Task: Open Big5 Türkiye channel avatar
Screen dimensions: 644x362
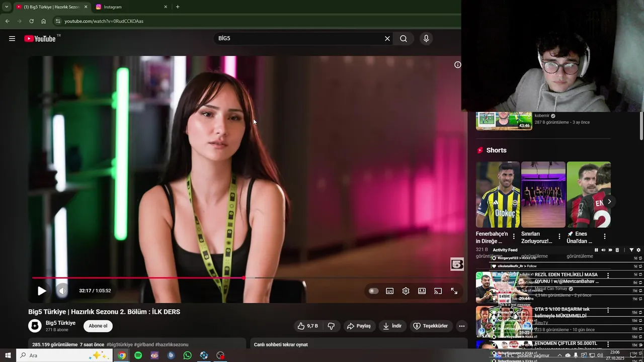Action: (x=35, y=326)
